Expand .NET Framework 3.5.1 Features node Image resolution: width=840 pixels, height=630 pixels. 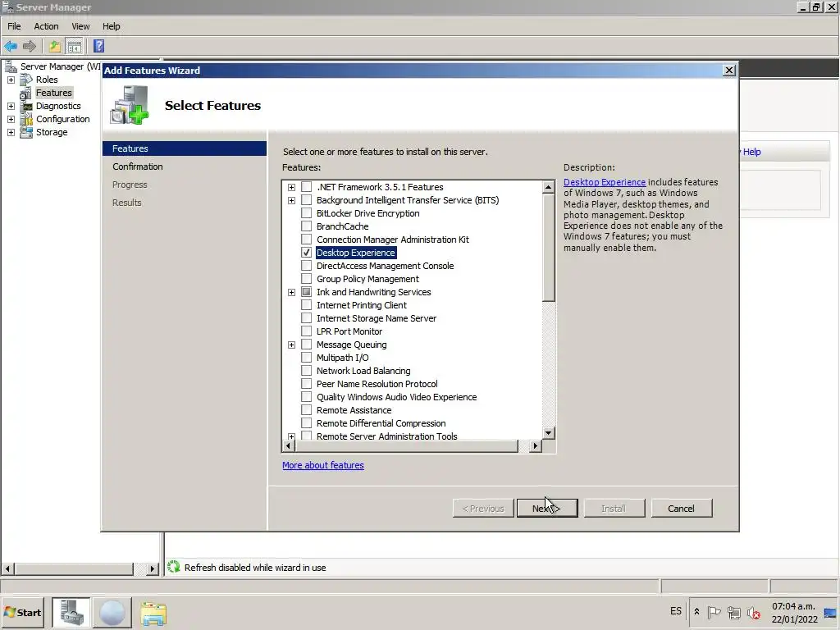click(291, 187)
